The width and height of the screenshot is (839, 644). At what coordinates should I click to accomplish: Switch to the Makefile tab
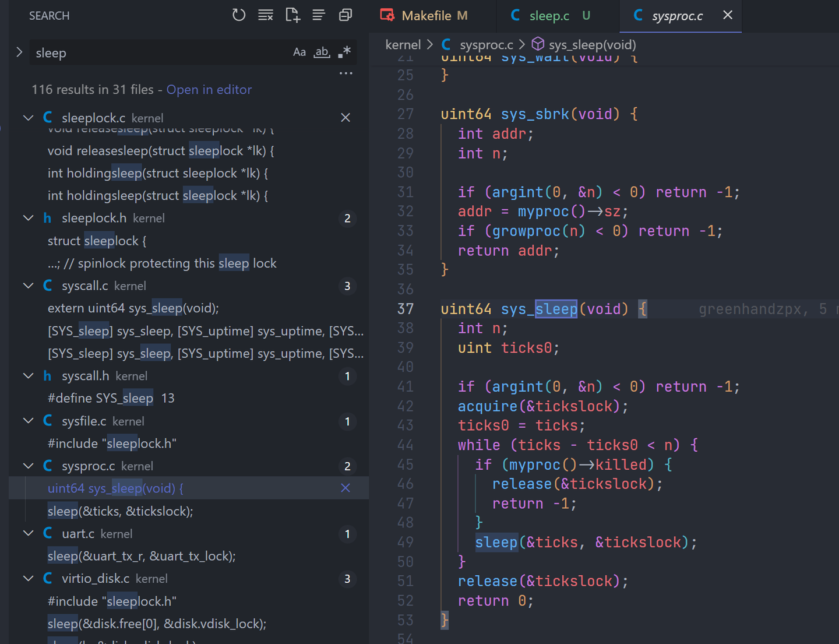click(432, 16)
